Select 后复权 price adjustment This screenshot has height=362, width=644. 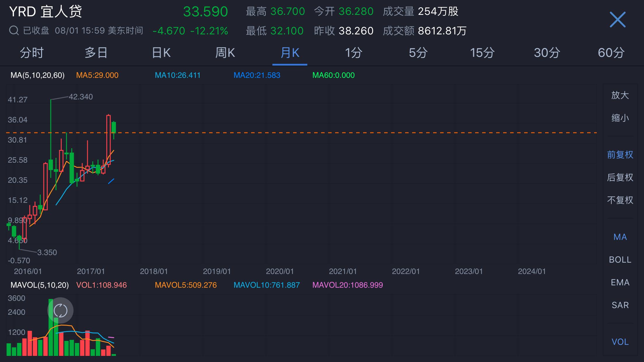(620, 177)
